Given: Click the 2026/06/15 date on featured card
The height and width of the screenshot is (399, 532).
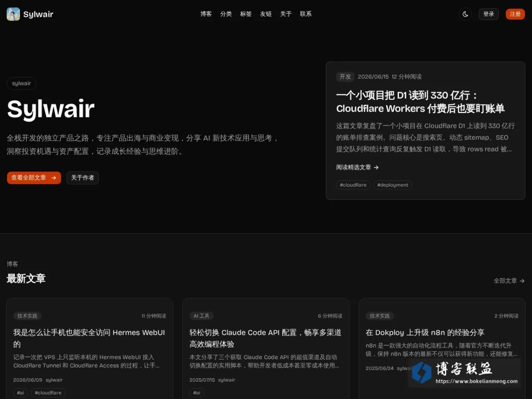Looking at the screenshot, I should pos(373,77).
